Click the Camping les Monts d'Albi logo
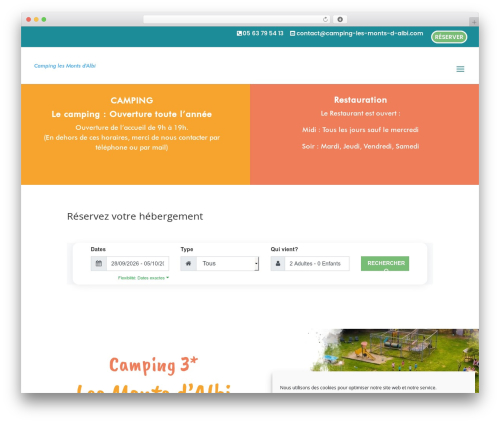This screenshot has width=500, height=423. click(65, 66)
